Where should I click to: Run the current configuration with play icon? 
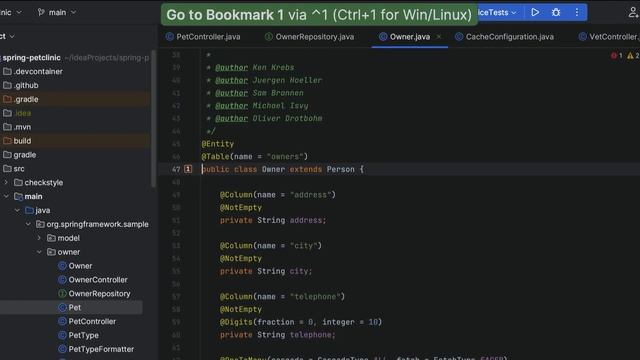pos(535,13)
